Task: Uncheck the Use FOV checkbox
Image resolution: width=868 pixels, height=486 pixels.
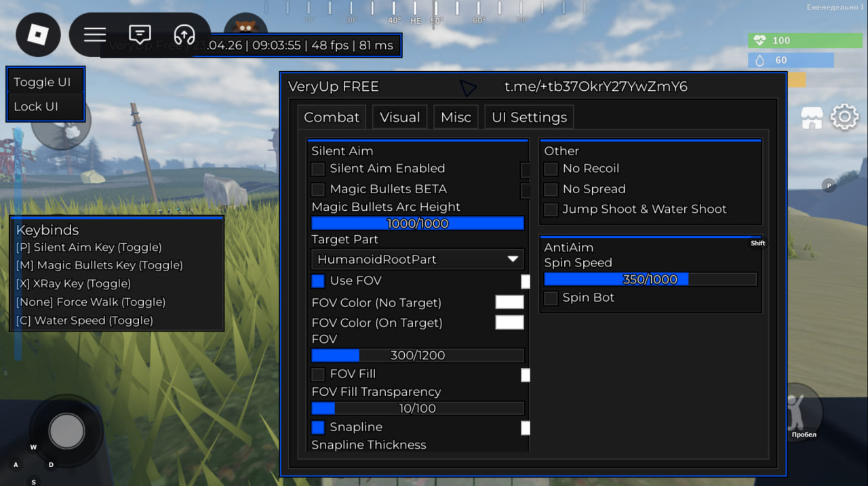Action: pyautogui.click(x=317, y=281)
